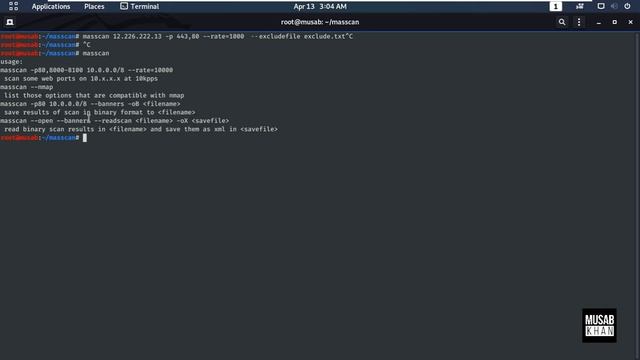Select workspace indicator 1

pos(556,7)
